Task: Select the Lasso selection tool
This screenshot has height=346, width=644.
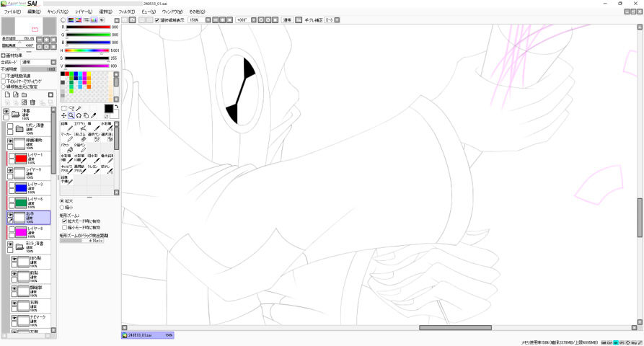Action: 71,108
